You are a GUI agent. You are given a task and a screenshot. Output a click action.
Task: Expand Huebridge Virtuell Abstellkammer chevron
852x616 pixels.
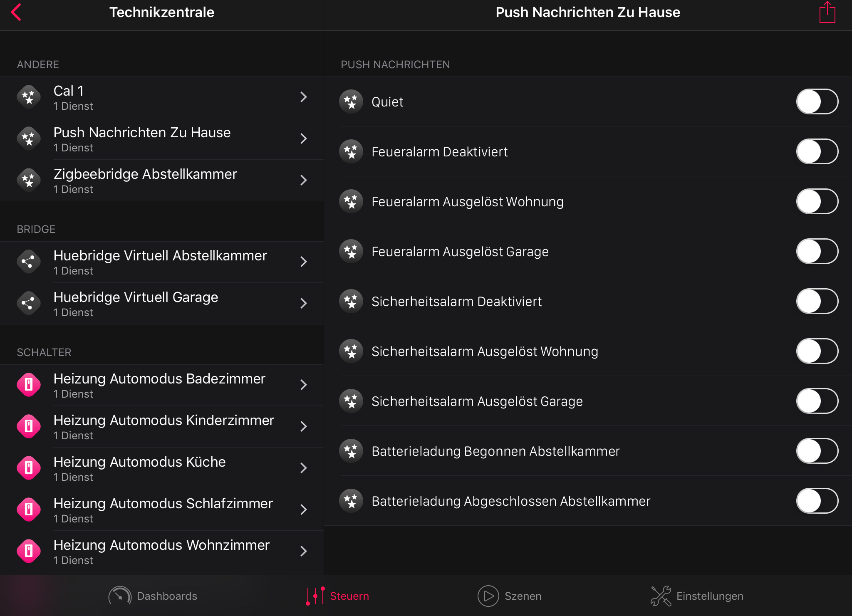[304, 262]
